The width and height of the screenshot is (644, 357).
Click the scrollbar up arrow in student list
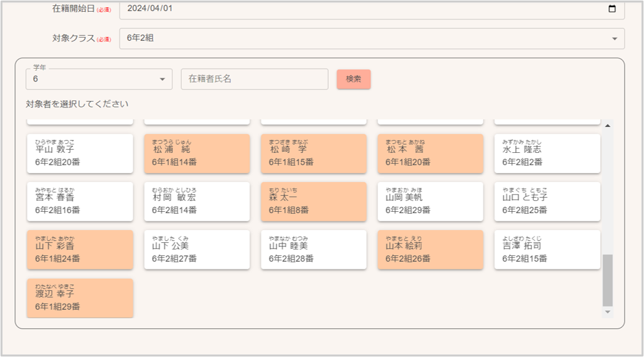[607, 125]
